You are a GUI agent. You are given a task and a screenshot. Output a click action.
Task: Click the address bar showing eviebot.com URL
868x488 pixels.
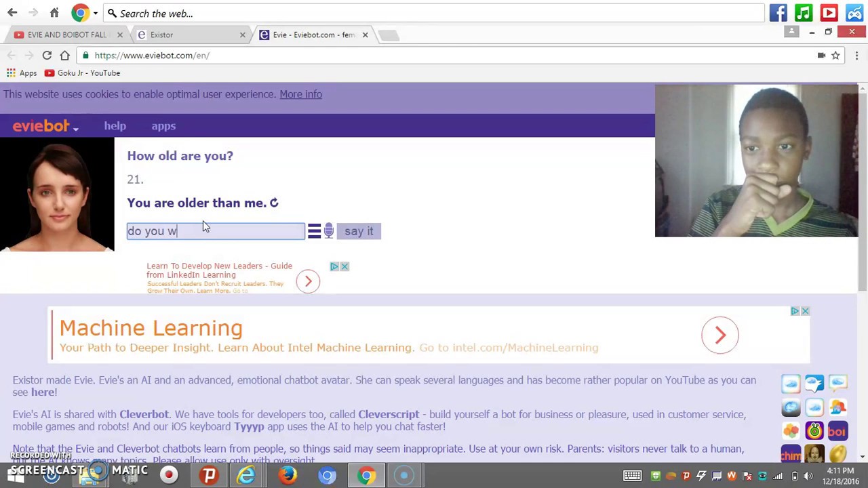tap(448, 56)
